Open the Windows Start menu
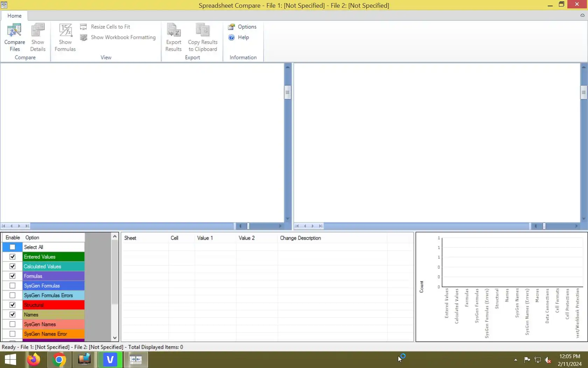Viewport: 588px width, 368px height. tap(10, 360)
